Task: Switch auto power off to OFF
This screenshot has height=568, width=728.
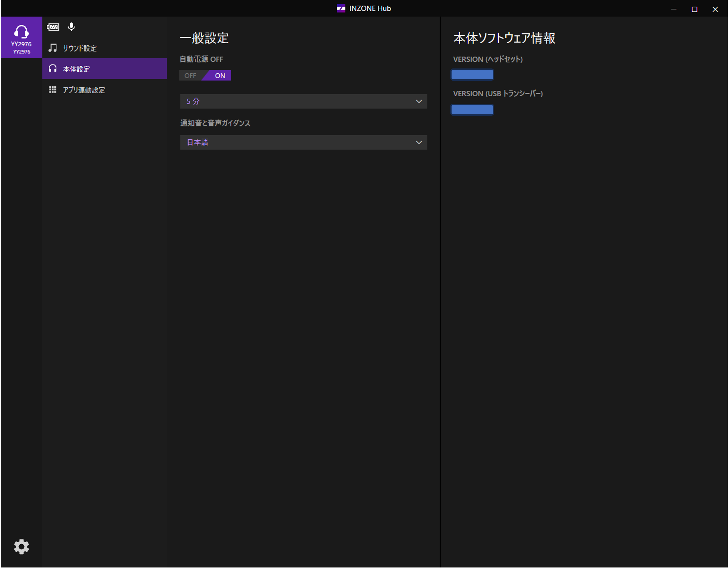Action: [190, 76]
